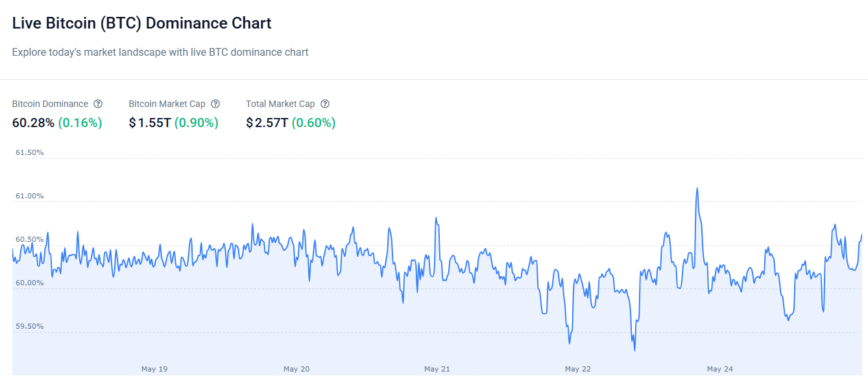Click the $2.57T total cap value
This screenshot has height=378, width=868.
[x=267, y=123]
